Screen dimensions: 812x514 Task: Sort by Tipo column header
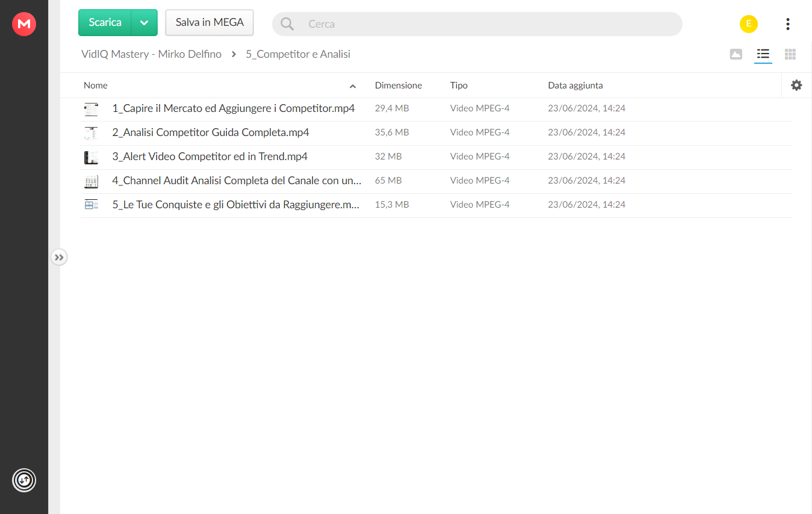459,85
